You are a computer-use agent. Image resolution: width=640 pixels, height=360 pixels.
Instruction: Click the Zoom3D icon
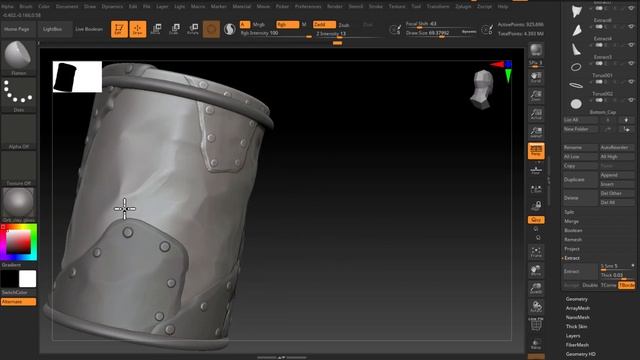click(536, 289)
